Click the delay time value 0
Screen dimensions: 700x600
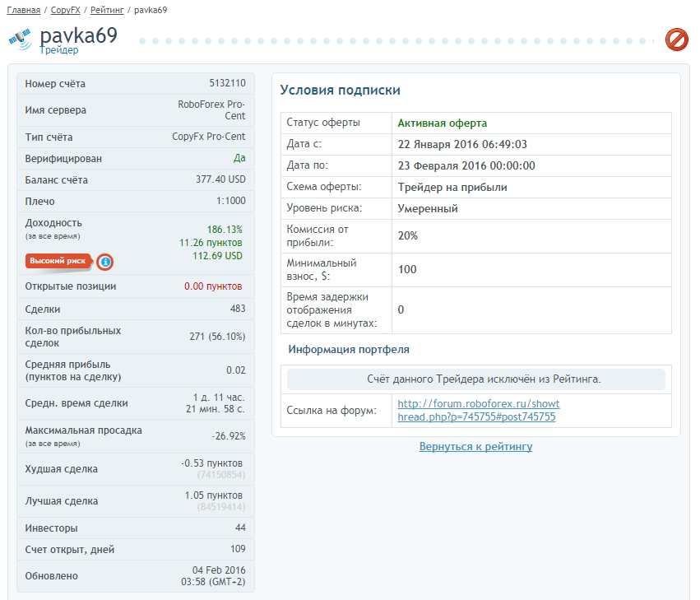click(401, 309)
